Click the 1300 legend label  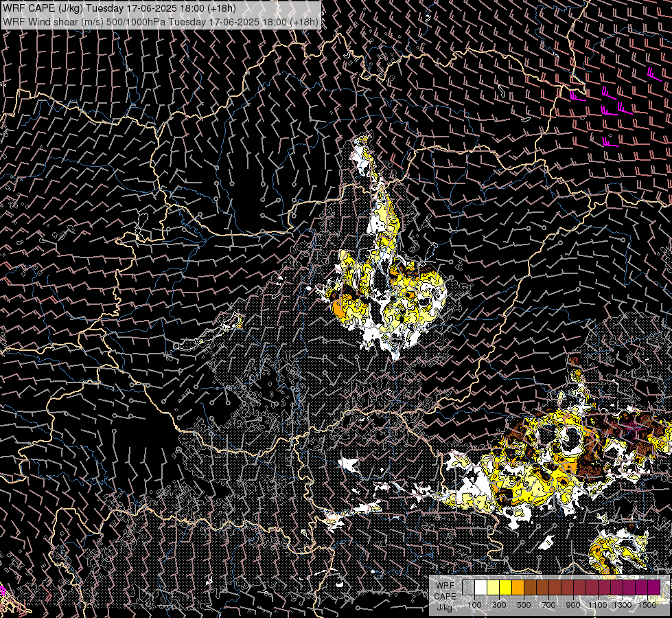623,605
